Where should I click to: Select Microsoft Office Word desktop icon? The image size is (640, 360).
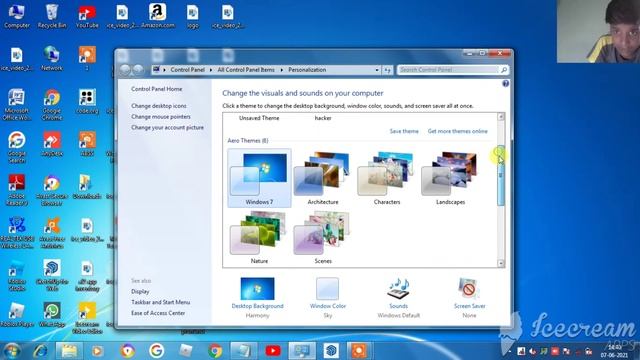[x=17, y=104]
